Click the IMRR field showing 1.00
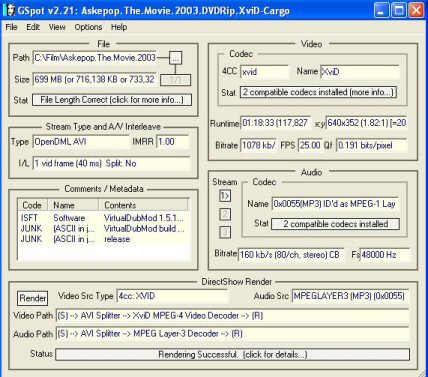The width and height of the screenshot is (428, 377). pos(173,142)
